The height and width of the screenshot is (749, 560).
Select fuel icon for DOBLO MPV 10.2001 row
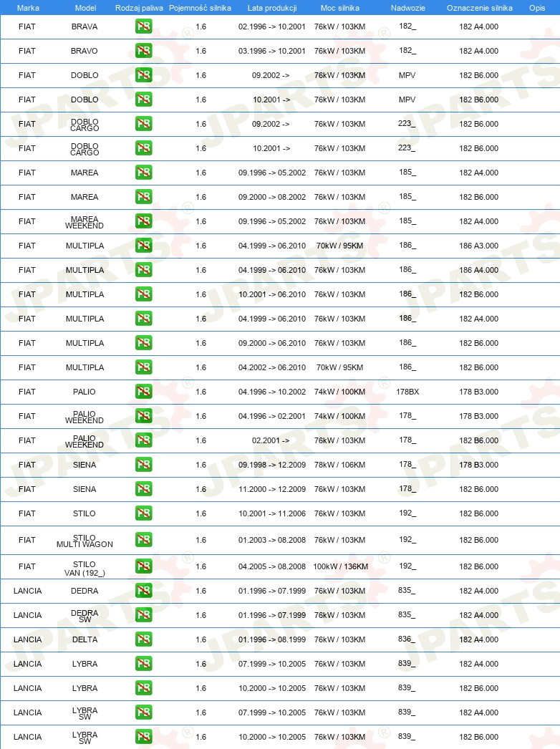(x=143, y=100)
